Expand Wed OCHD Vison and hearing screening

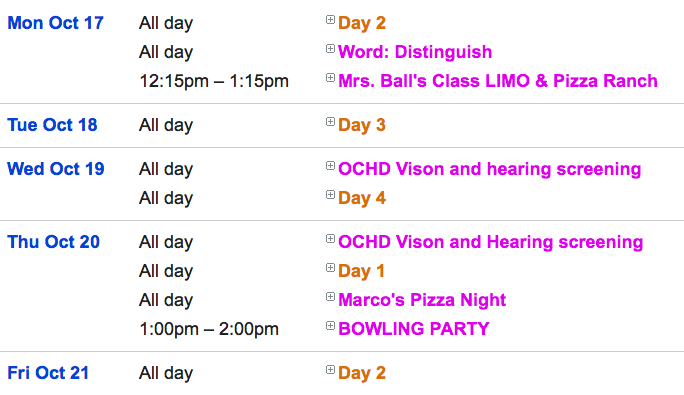point(330,166)
